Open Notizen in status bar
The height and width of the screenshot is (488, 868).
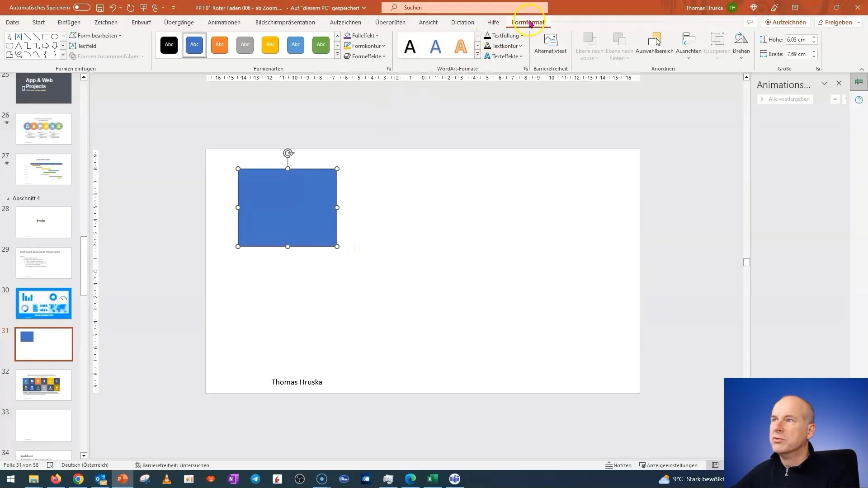[618, 465]
